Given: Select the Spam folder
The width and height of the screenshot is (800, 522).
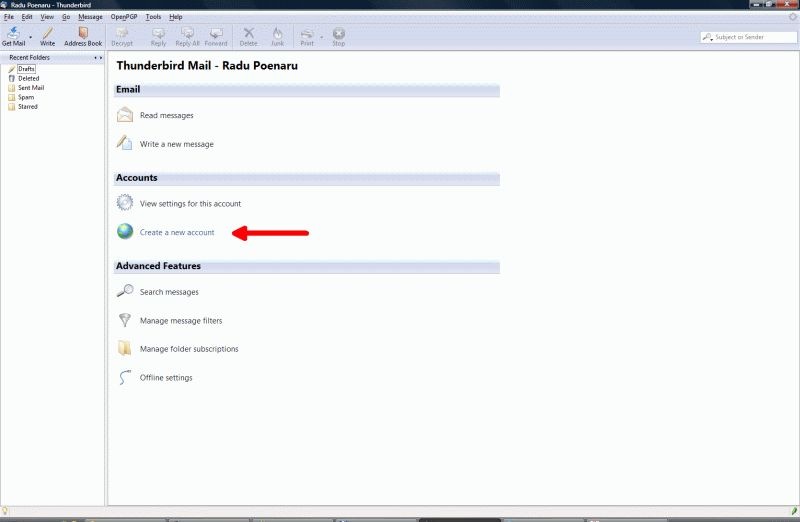Looking at the screenshot, I should (x=26, y=97).
